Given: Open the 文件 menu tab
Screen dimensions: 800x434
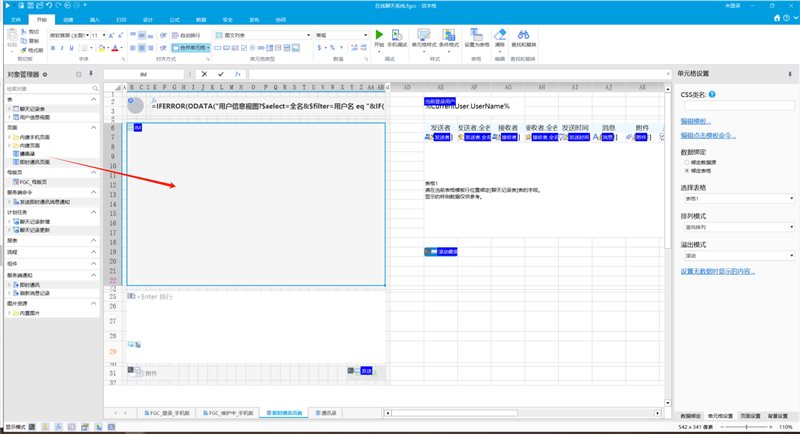Looking at the screenshot, I should 16,20.
